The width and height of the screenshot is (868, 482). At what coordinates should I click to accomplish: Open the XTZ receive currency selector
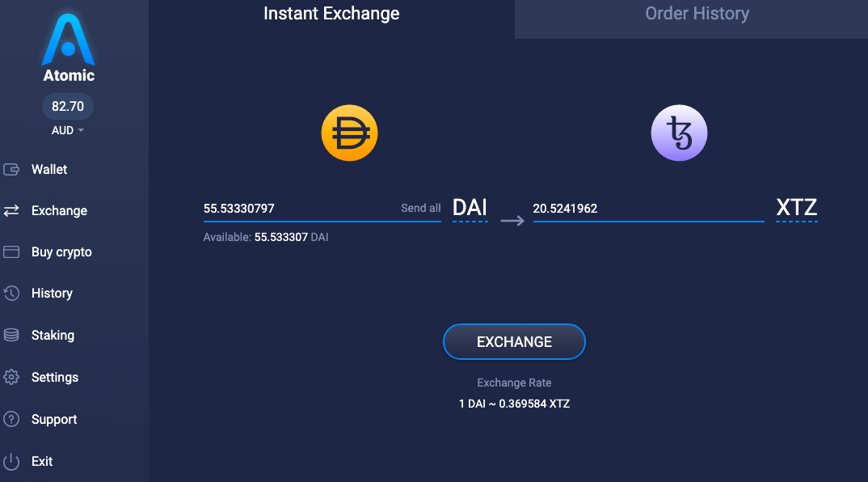pos(797,209)
